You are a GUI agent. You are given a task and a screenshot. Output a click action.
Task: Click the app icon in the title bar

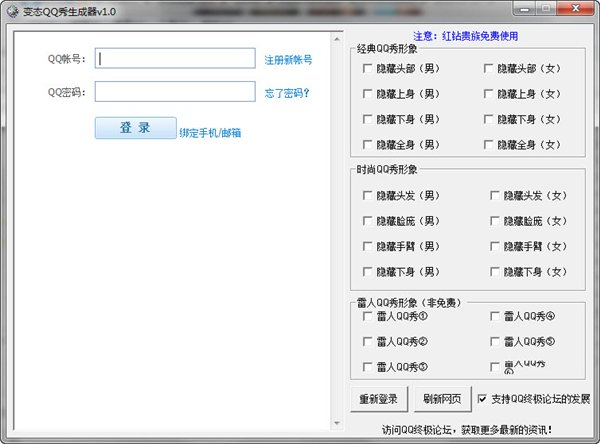tap(13, 11)
